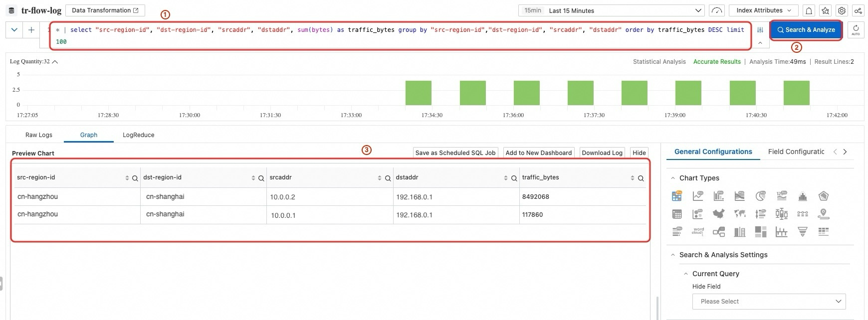Select the bubble scatter Pro chart type
Viewport: 868px width, 320px height.
698,214
